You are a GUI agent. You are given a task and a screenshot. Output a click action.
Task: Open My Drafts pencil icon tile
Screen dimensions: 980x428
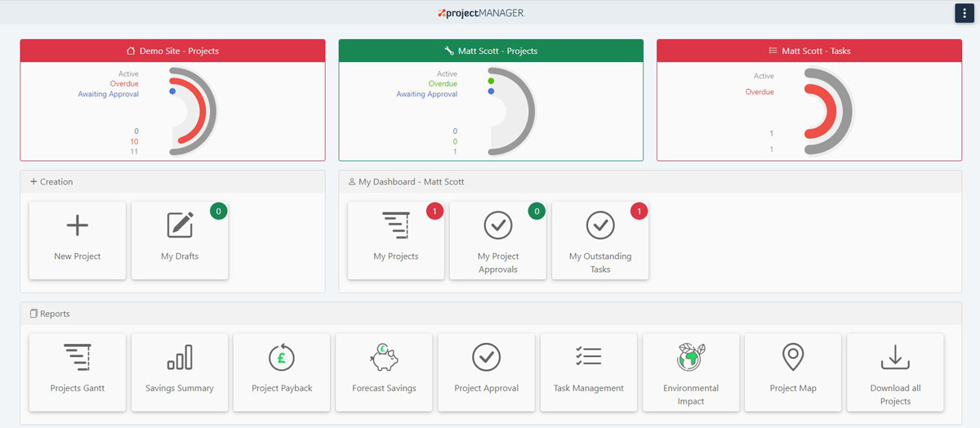pyautogui.click(x=180, y=225)
